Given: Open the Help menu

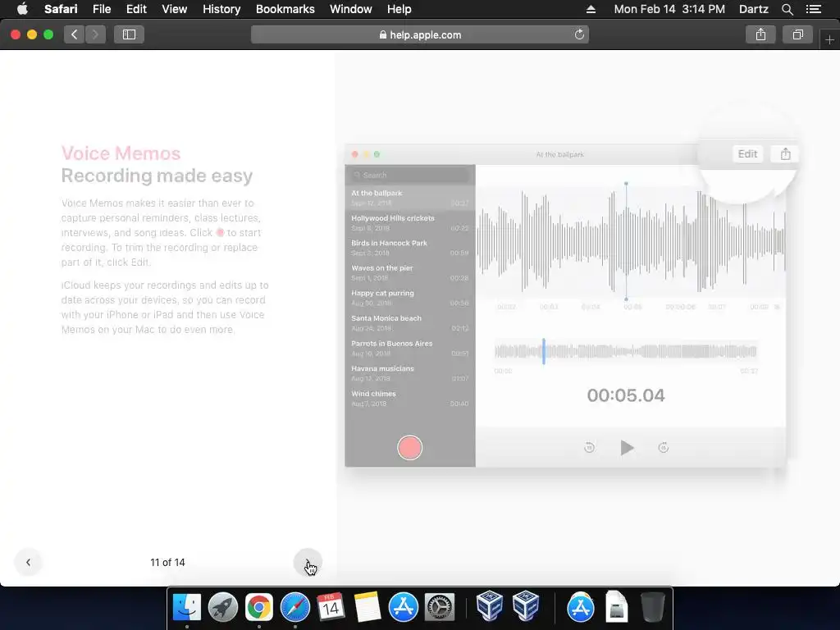Looking at the screenshot, I should (x=399, y=9).
